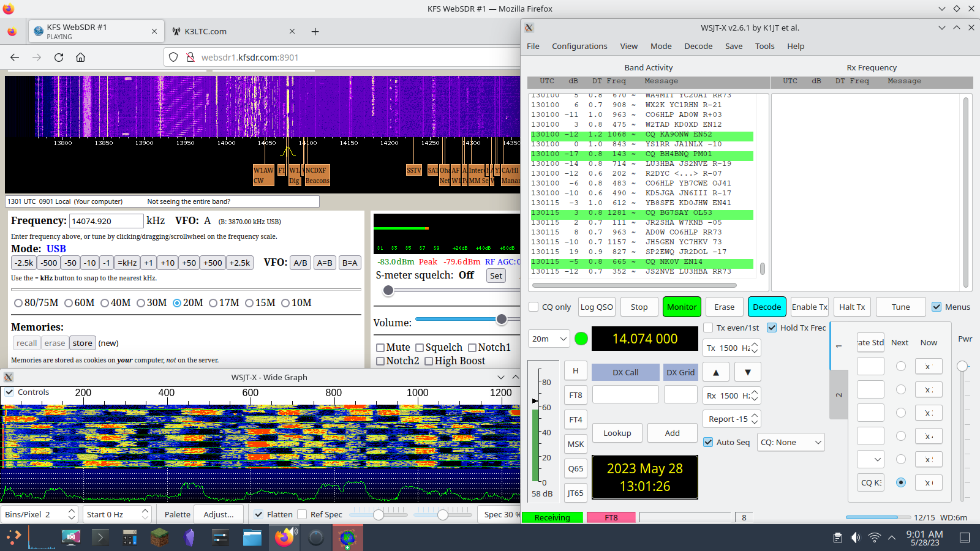Click the Enable Tx button
This screenshot has height=551, width=980.
pyautogui.click(x=810, y=307)
